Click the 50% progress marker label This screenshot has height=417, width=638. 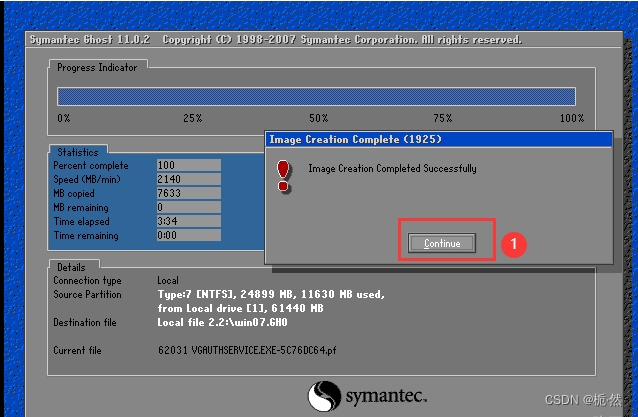[319, 118]
